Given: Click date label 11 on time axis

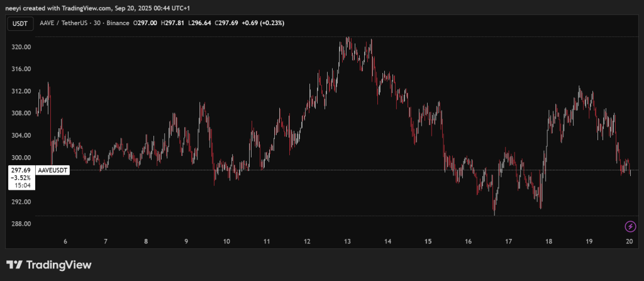Looking at the screenshot, I should (267, 242).
